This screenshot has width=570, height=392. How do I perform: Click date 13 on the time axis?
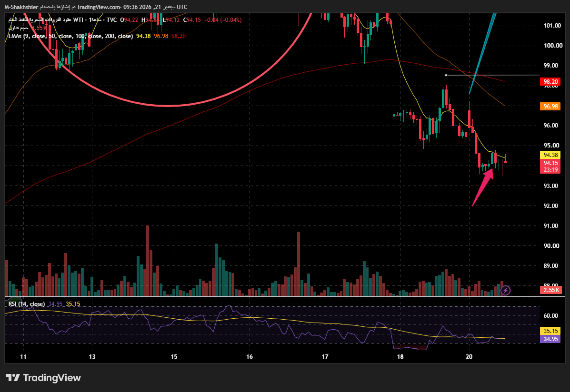[92, 357]
